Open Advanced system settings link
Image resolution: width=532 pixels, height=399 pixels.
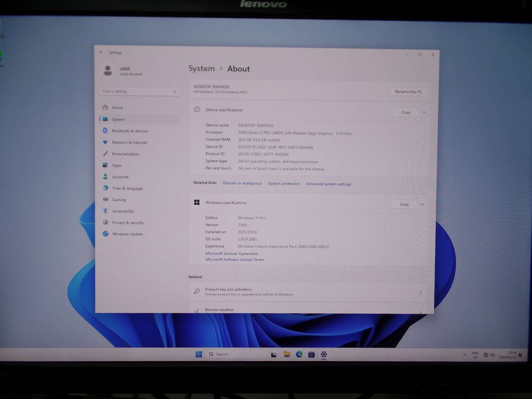(x=329, y=184)
